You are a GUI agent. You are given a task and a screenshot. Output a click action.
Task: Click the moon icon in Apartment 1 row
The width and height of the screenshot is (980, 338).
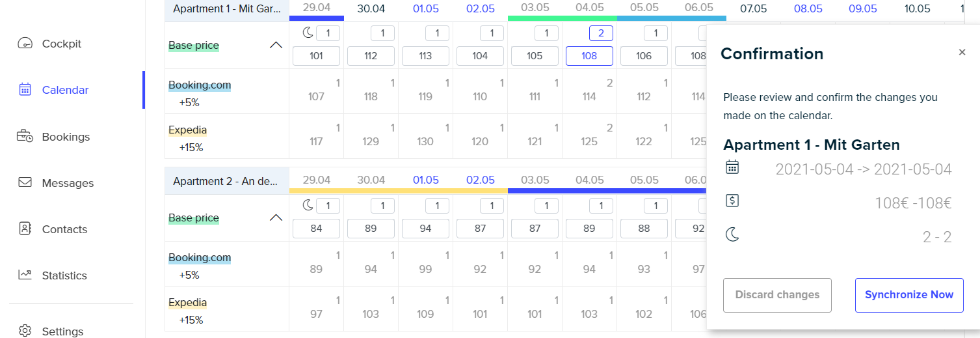click(x=308, y=33)
